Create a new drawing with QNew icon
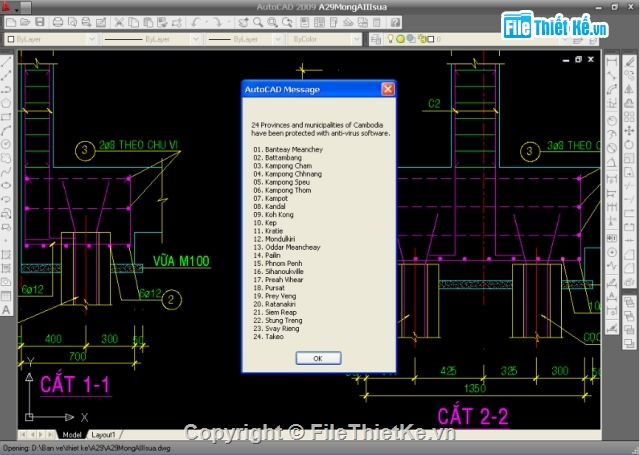The width and height of the screenshot is (640, 455). tap(11, 22)
